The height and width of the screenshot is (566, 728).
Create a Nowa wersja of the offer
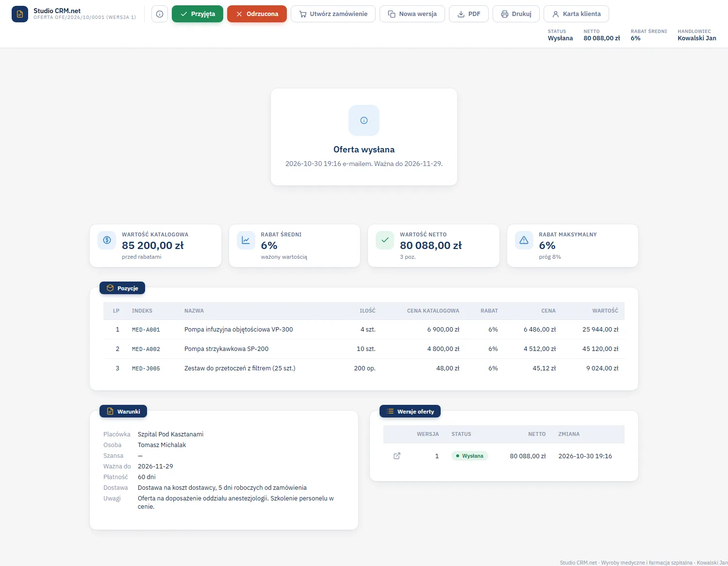coord(412,14)
